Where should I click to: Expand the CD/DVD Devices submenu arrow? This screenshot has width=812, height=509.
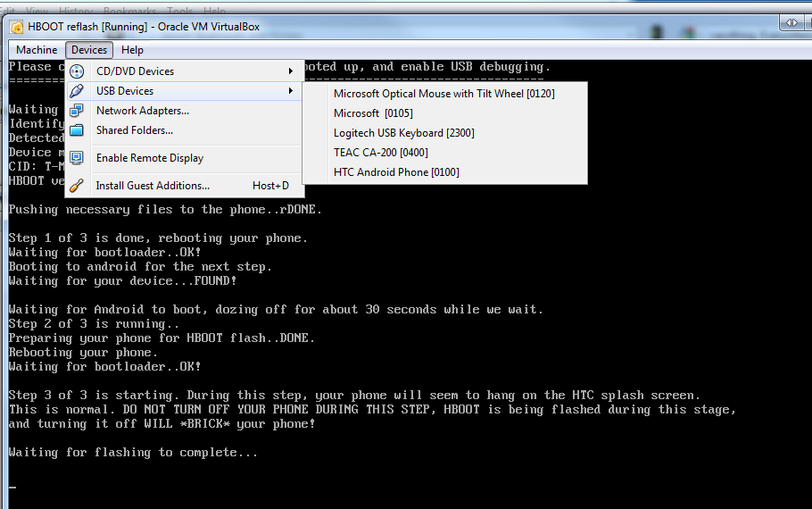tap(290, 71)
